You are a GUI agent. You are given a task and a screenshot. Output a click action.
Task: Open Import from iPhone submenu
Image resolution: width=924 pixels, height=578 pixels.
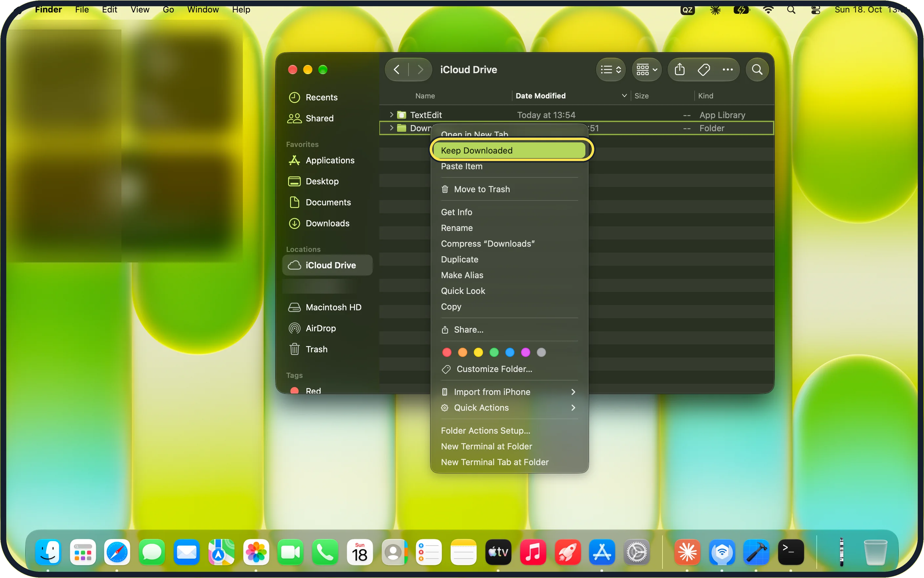pos(509,392)
